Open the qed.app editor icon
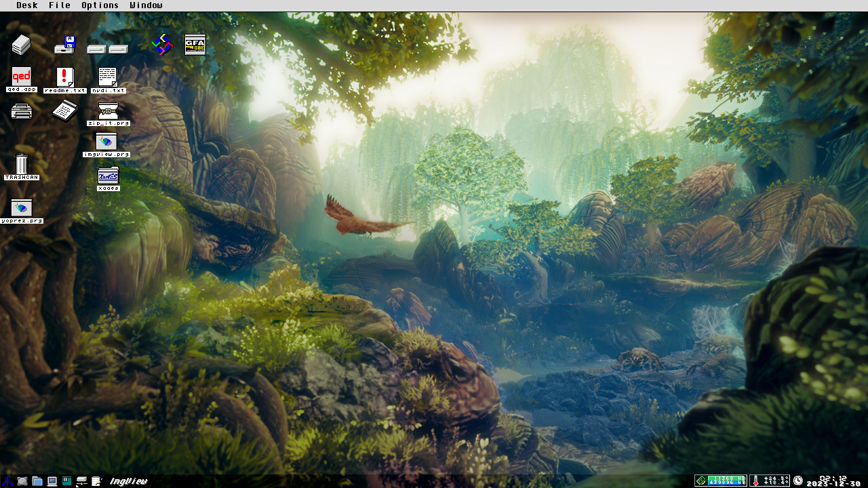The image size is (868, 488). coord(22,79)
